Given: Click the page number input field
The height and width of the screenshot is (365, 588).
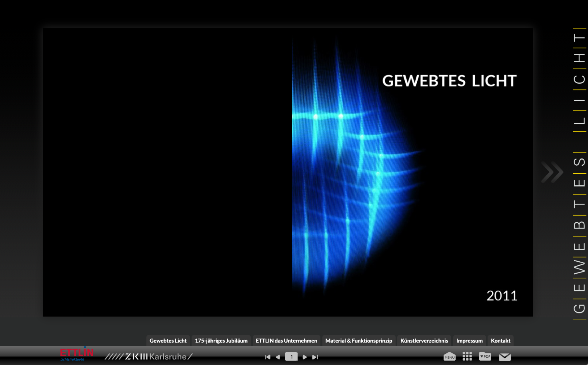Looking at the screenshot, I should tap(291, 357).
